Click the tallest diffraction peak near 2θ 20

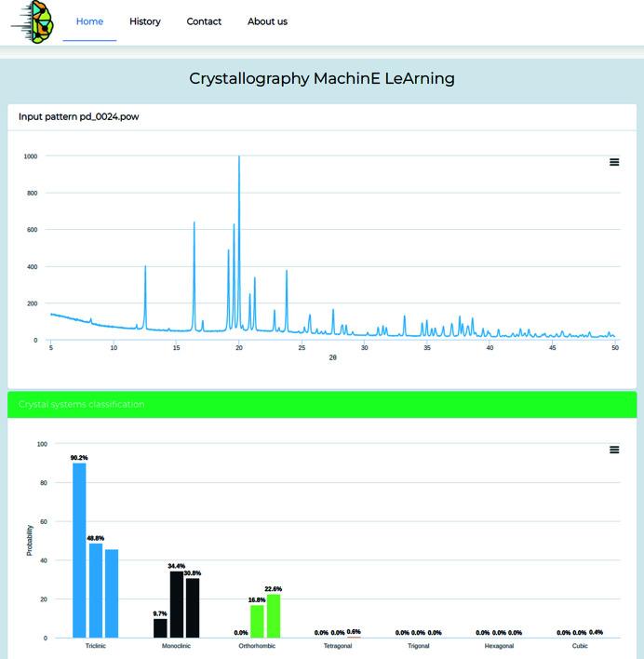coord(239,244)
